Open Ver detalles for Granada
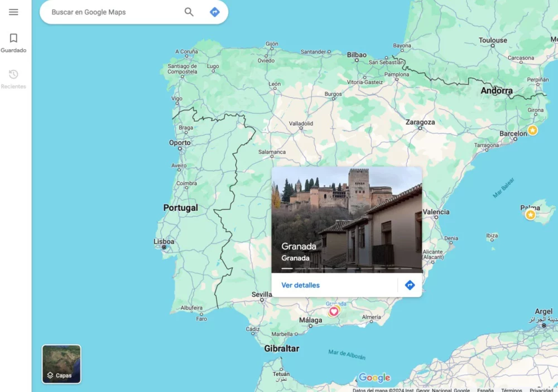This screenshot has height=392, width=558. point(300,285)
